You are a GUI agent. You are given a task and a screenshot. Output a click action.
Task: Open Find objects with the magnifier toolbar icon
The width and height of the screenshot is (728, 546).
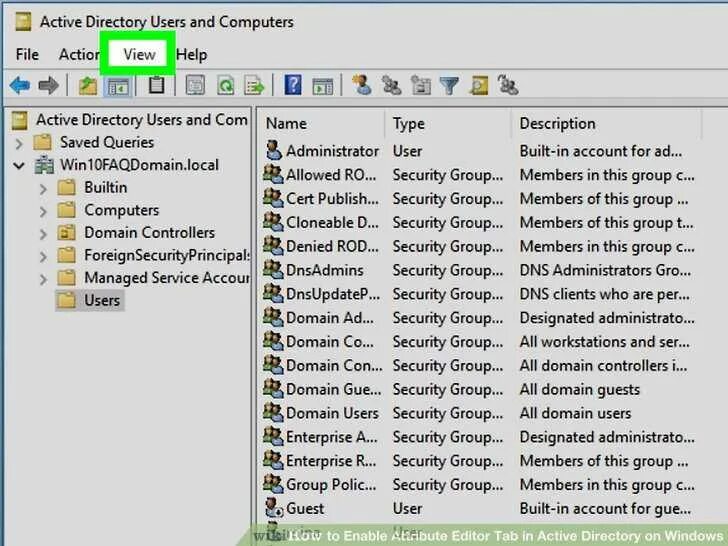click(479, 86)
